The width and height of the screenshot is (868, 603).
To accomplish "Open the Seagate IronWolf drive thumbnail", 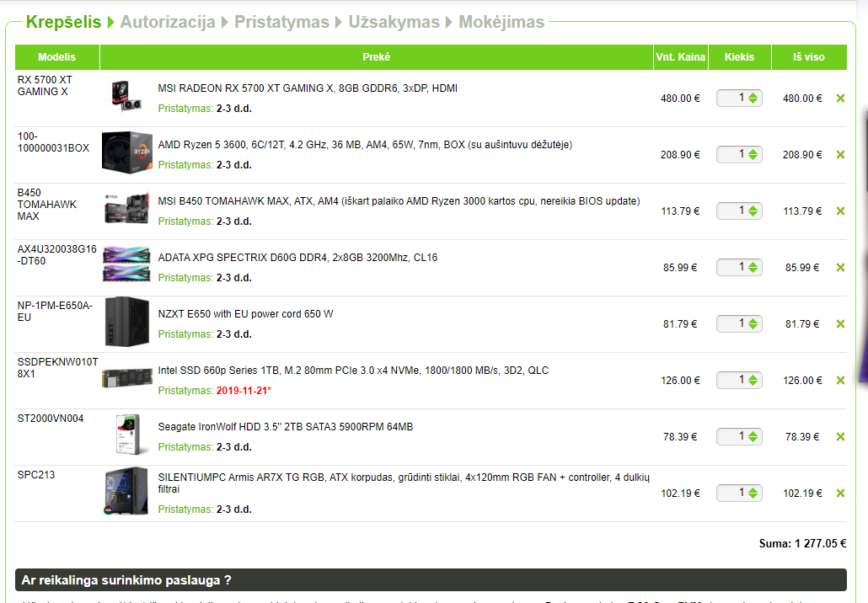I will coord(127,435).
